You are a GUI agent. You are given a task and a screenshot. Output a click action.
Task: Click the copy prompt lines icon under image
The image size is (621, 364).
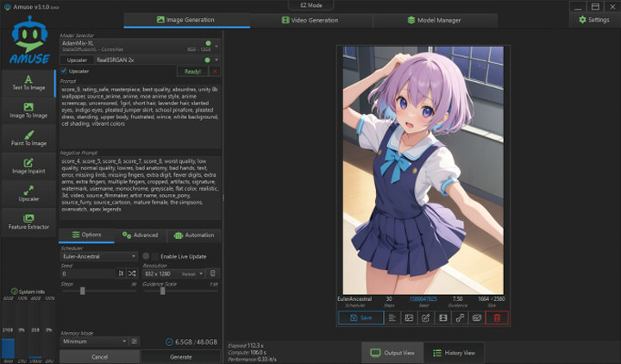pyautogui.click(x=392, y=317)
